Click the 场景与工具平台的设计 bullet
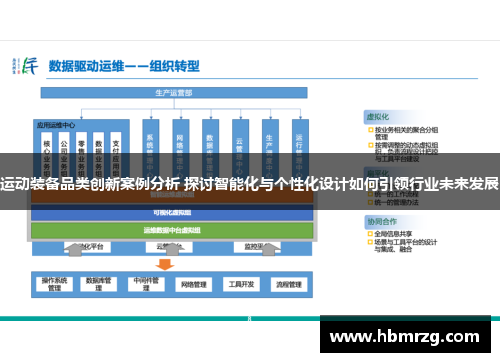 (402, 245)
